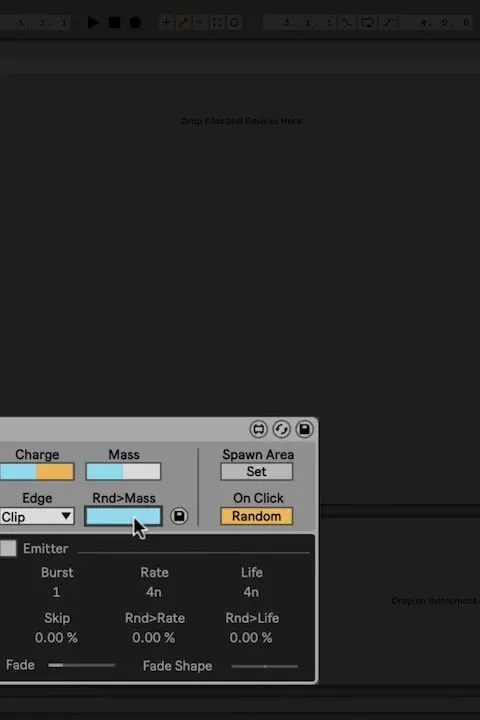
Task: Click the Rnd>Mass slider bar
Action: pyautogui.click(x=123, y=516)
